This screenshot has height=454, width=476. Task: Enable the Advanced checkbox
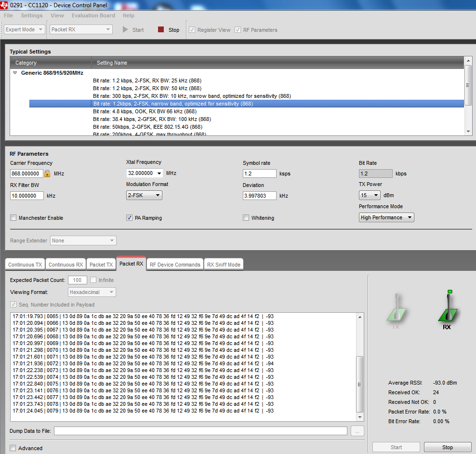pyautogui.click(x=13, y=448)
